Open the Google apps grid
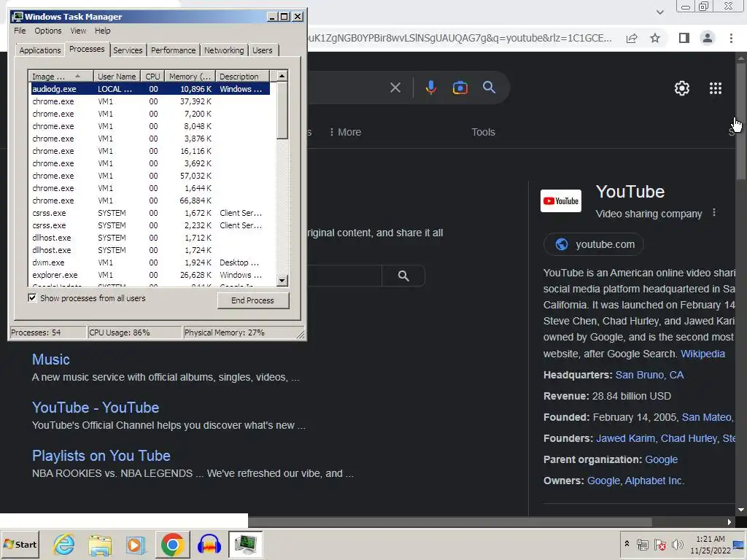The image size is (747, 560). [716, 88]
